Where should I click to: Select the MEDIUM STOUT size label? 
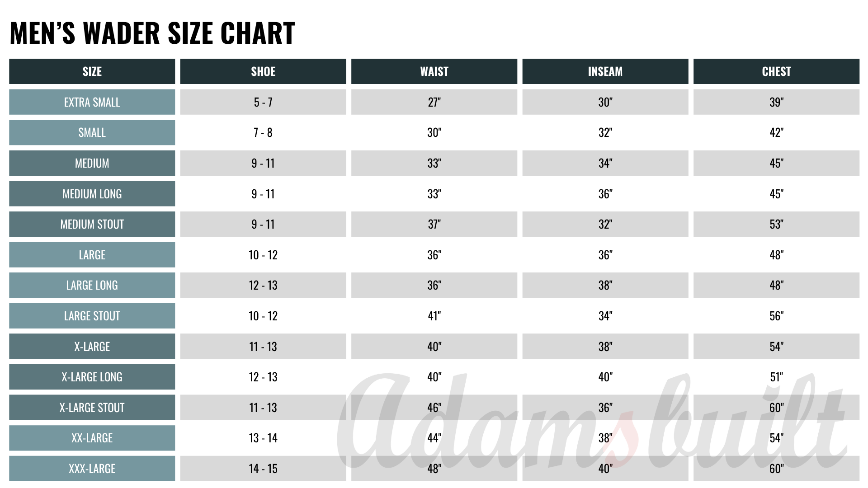[92, 224]
